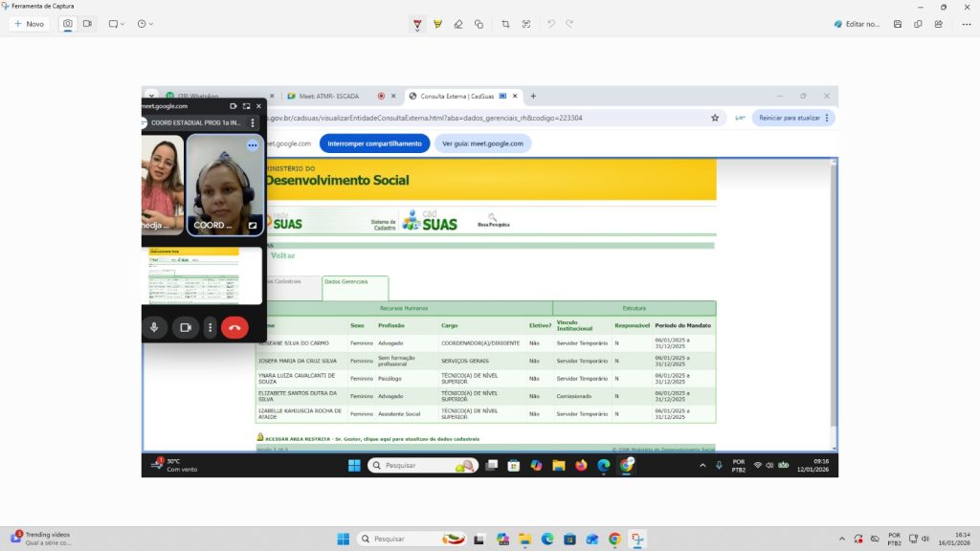Open the three-dot more options menu

pos(965,24)
